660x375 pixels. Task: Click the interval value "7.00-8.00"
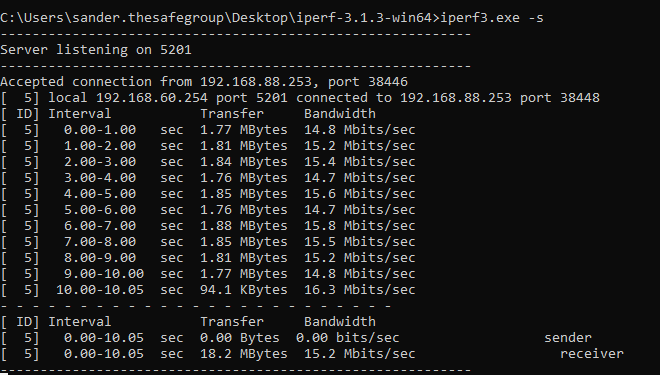coord(100,242)
